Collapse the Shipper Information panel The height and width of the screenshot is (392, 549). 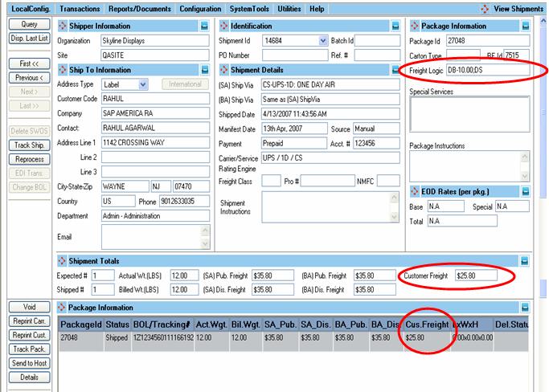[x=205, y=25]
